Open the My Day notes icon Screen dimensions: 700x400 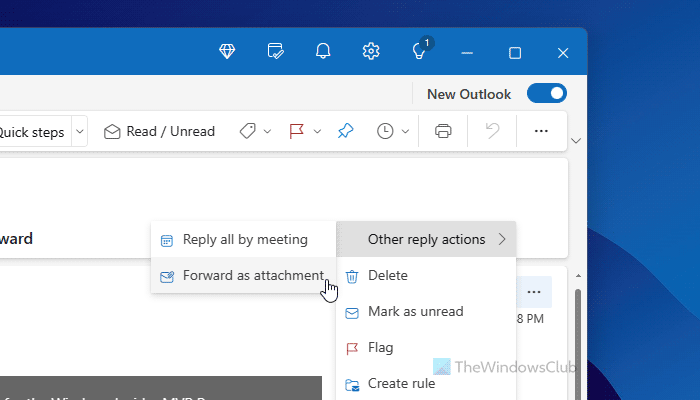276,51
